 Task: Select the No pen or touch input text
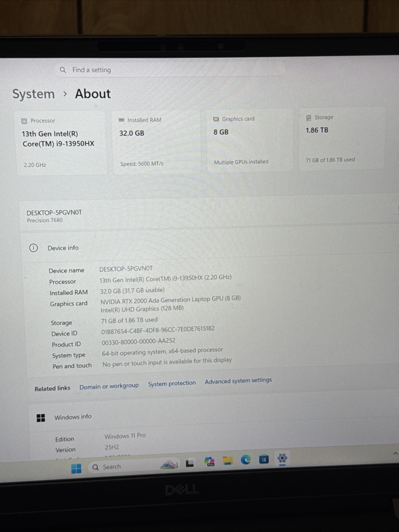pyautogui.click(x=167, y=362)
